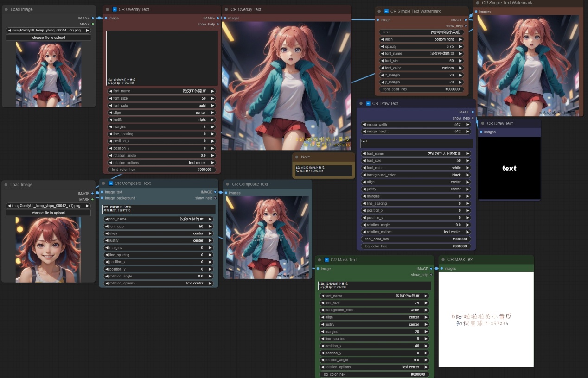Collapse the CR Mask Text preview node via its dot
Screen dimensions: 588x378
[x=442, y=260]
